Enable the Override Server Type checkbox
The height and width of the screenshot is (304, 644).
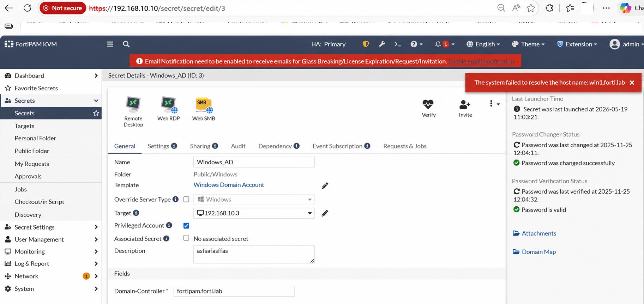coord(186,199)
